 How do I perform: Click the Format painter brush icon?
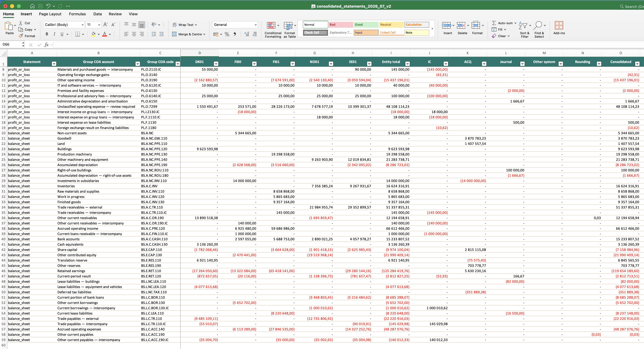pos(21,36)
